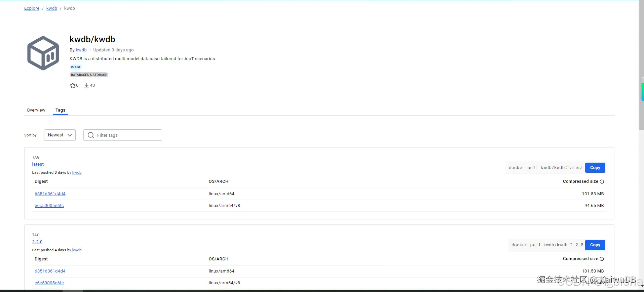Click the kwdb repository cube logo
Image resolution: width=644 pixels, height=292 pixels.
click(x=43, y=53)
